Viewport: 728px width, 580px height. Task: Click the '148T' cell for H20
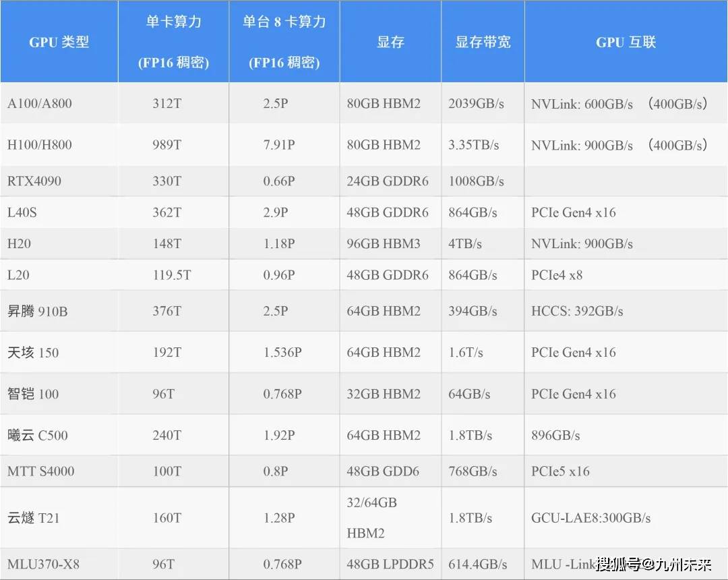(x=167, y=243)
